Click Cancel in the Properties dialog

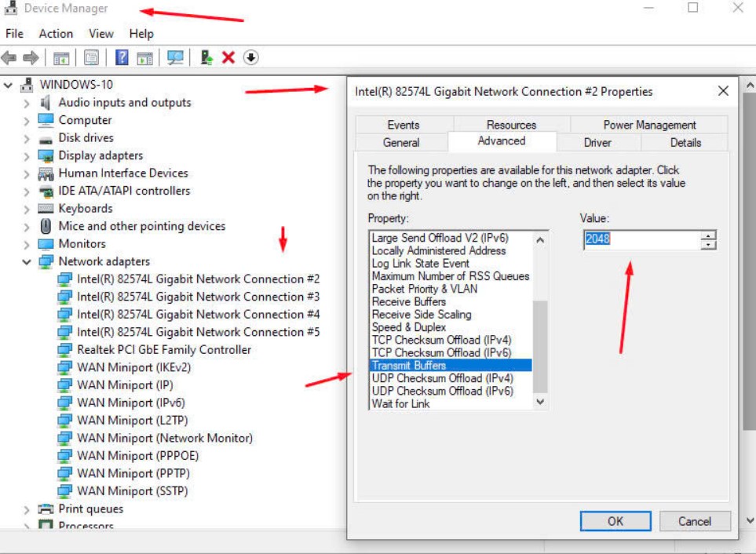click(695, 521)
